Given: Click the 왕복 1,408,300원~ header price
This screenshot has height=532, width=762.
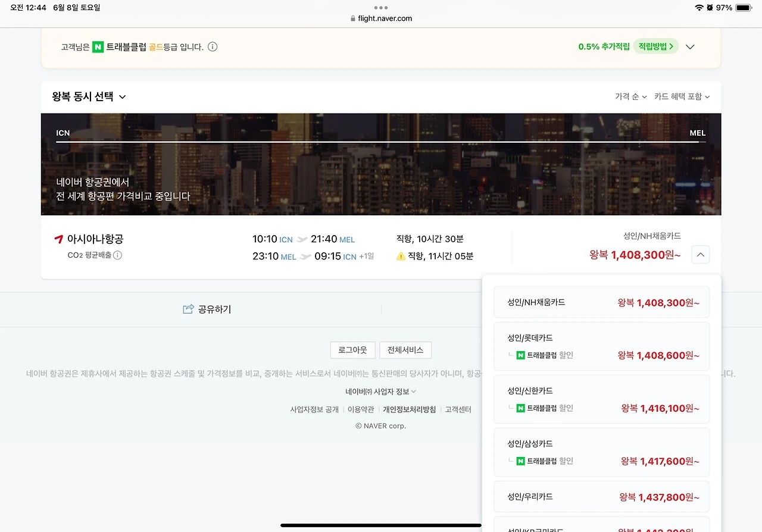Looking at the screenshot, I should tap(635, 255).
